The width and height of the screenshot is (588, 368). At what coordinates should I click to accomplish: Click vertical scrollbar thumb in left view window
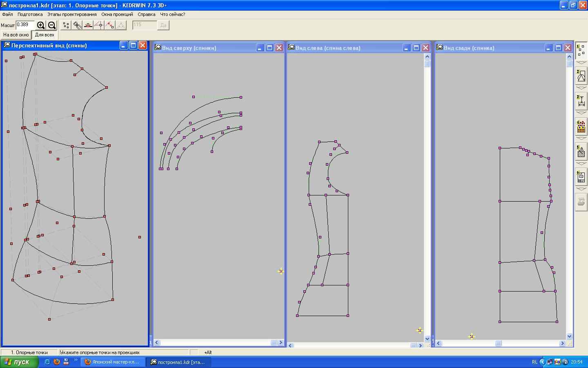(427, 63)
